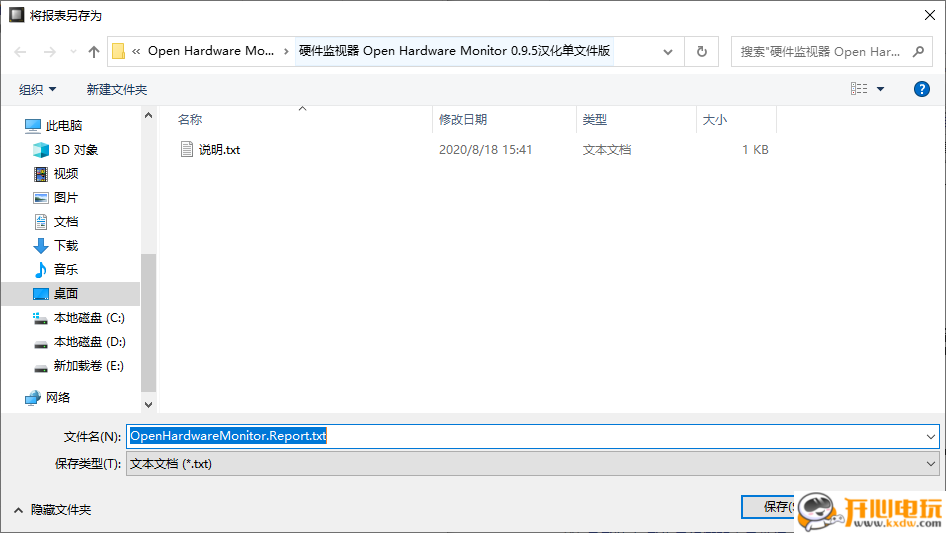
Task: Click the Refresh button in address bar
Action: [702, 52]
